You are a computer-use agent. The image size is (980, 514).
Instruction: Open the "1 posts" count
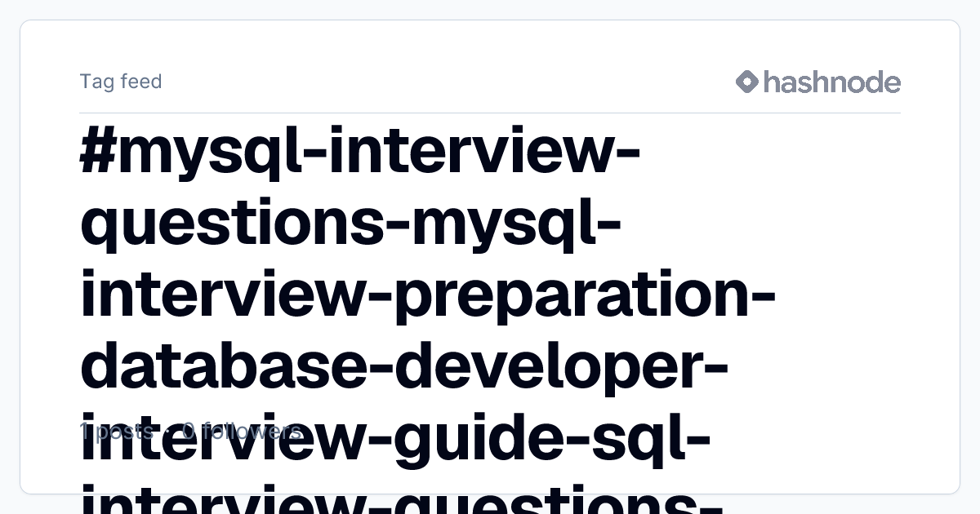pyautogui.click(x=115, y=431)
